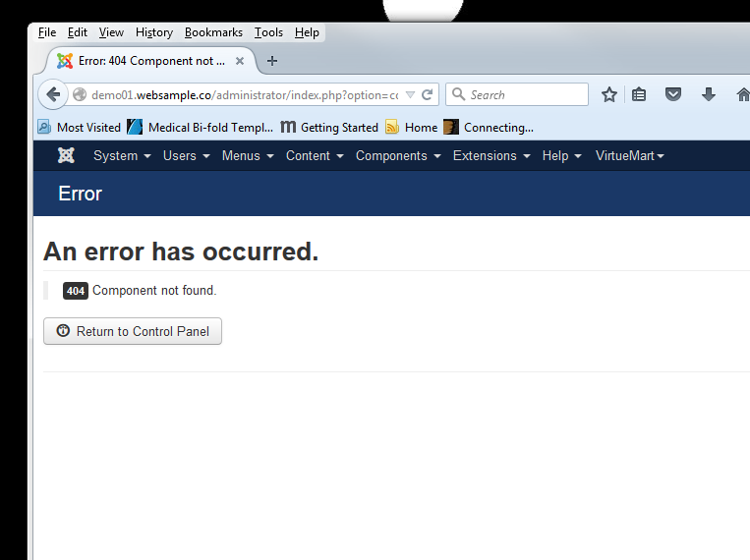This screenshot has height=560, width=750.
Task: Expand the System dropdown menu
Action: pyautogui.click(x=122, y=155)
